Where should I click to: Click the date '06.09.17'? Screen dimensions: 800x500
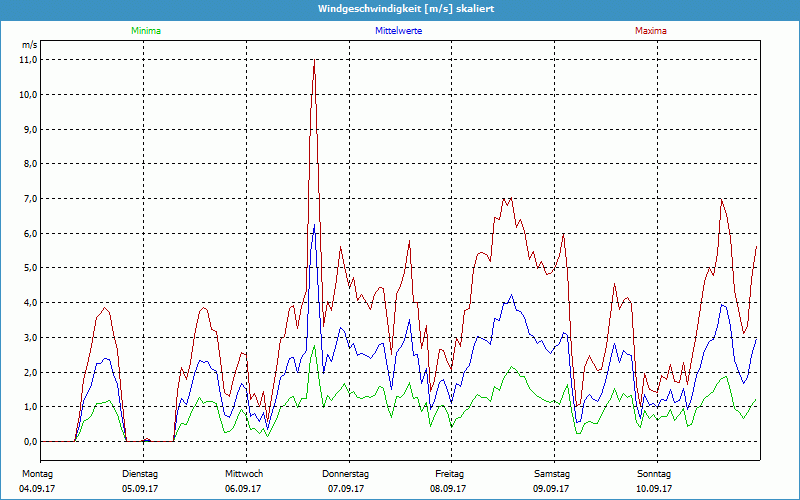click(x=243, y=489)
